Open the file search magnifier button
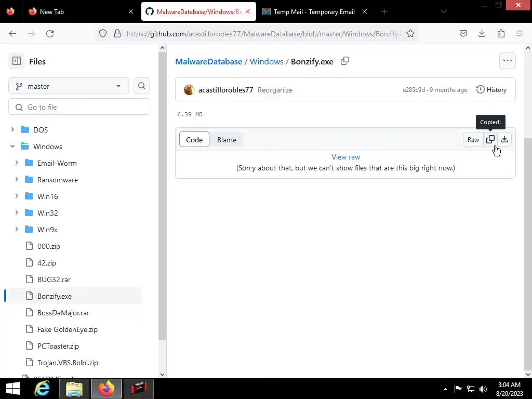532x399 pixels. point(142,86)
